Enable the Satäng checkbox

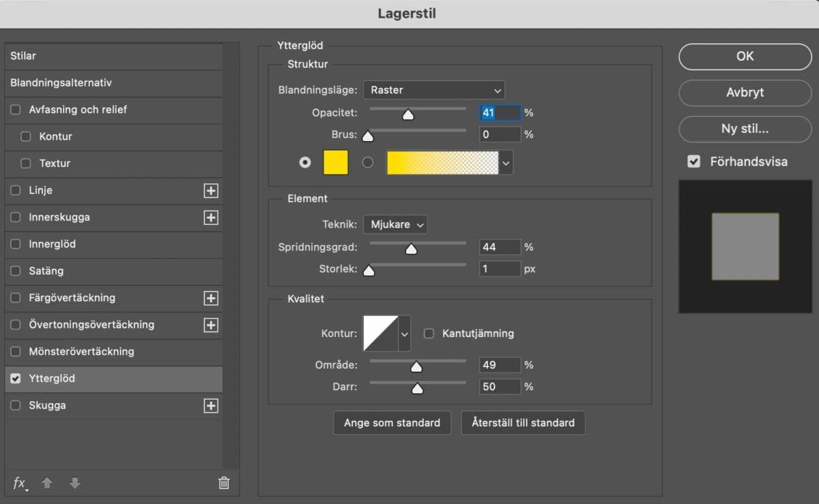(16, 271)
